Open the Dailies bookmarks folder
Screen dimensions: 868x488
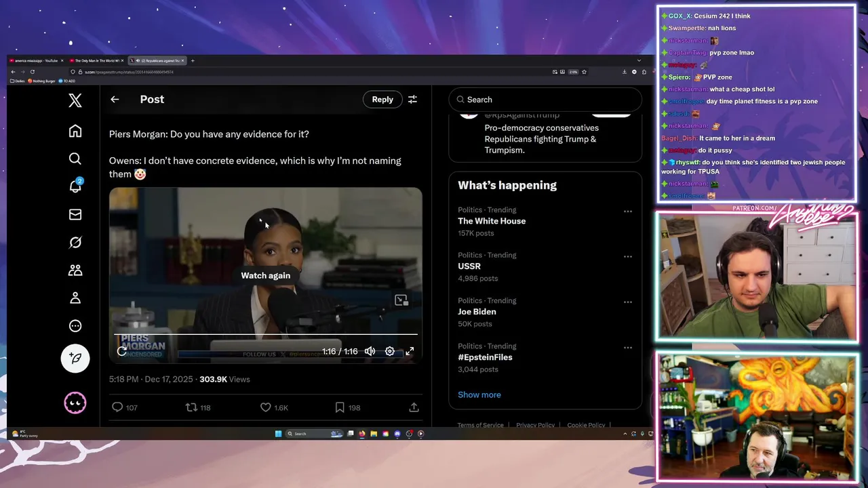[18, 81]
